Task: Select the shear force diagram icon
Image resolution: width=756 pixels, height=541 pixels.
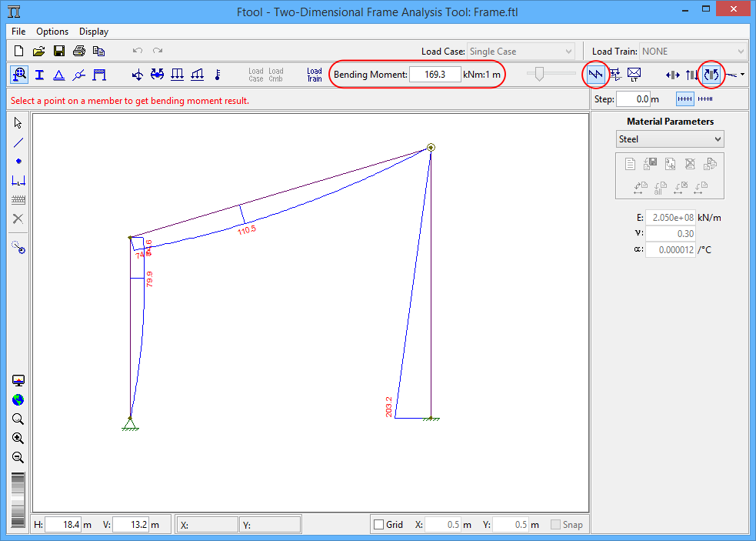Action: coord(691,75)
